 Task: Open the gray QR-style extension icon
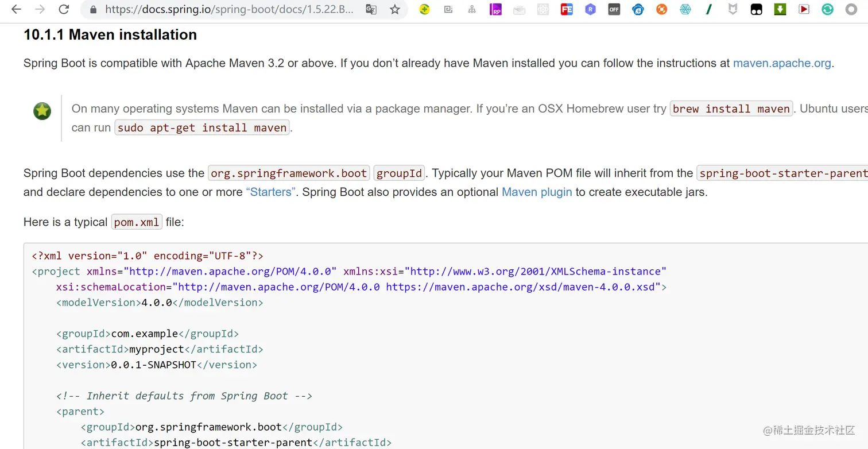pos(448,9)
